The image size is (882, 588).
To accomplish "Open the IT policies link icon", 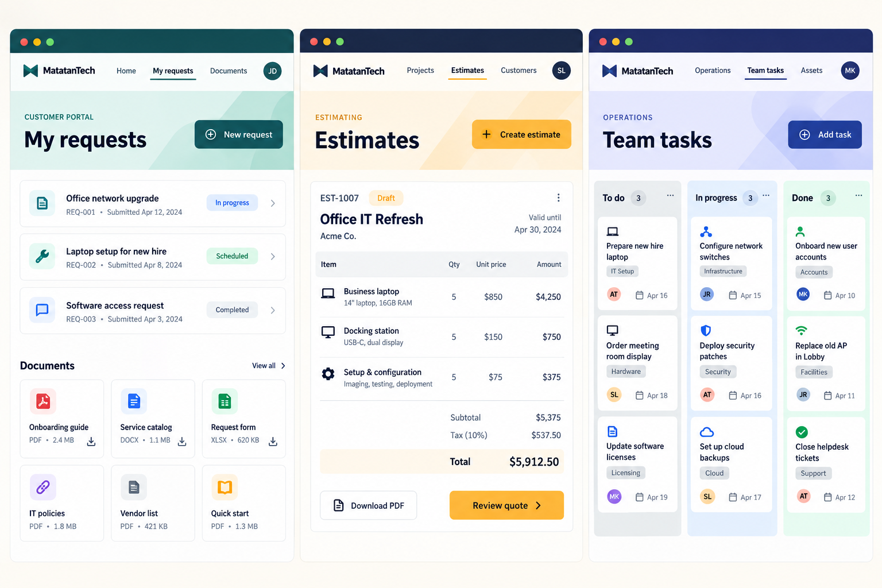I will (43, 488).
